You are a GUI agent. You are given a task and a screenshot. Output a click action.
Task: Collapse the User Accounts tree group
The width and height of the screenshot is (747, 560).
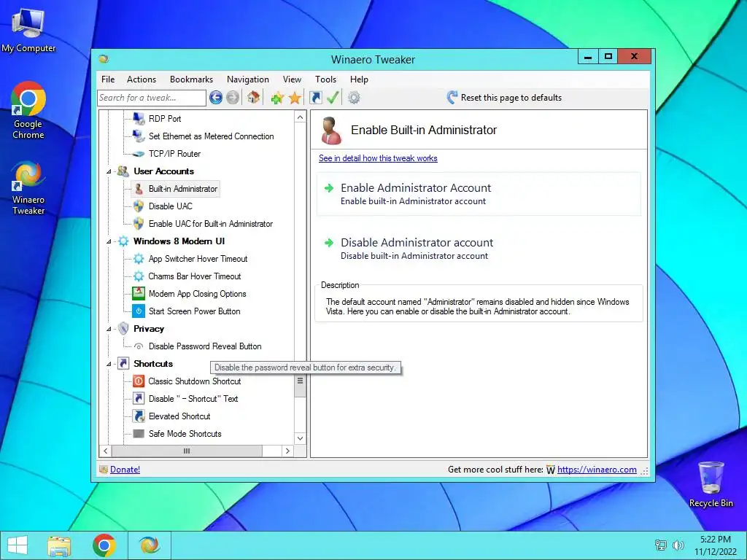click(x=109, y=171)
